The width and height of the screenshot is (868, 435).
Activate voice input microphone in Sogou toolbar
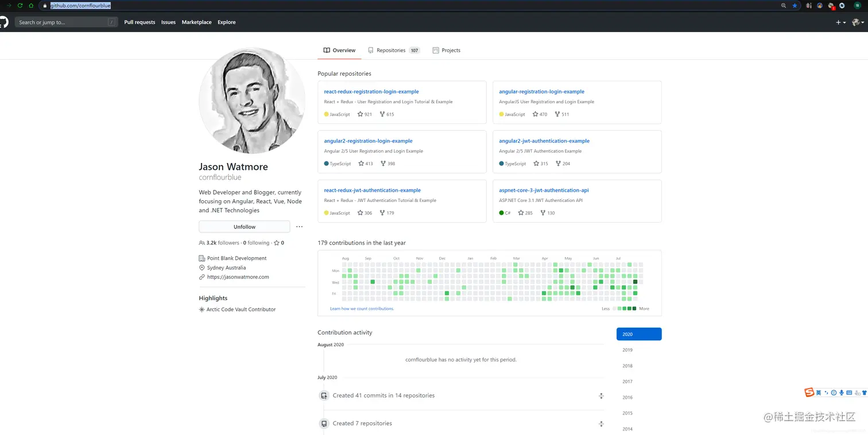(x=841, y=393)
